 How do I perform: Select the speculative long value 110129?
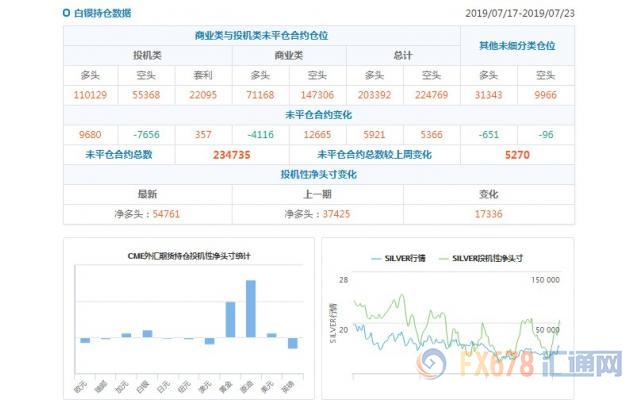[90, 95]
